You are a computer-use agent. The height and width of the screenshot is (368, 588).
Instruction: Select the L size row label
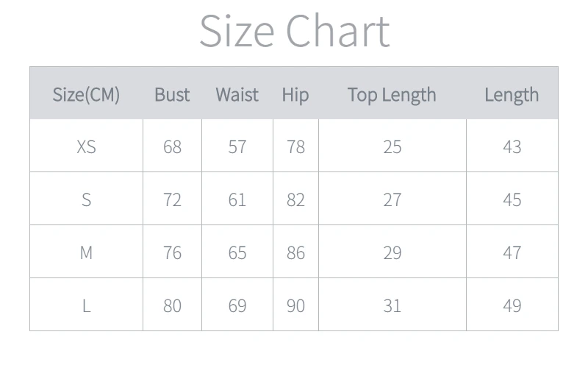tap(86, 305)
